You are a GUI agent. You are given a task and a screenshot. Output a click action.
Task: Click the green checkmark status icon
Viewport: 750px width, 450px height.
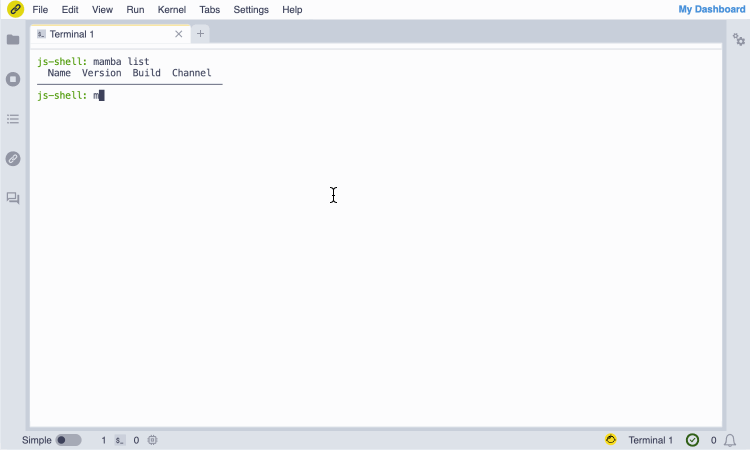coord(692,440)
